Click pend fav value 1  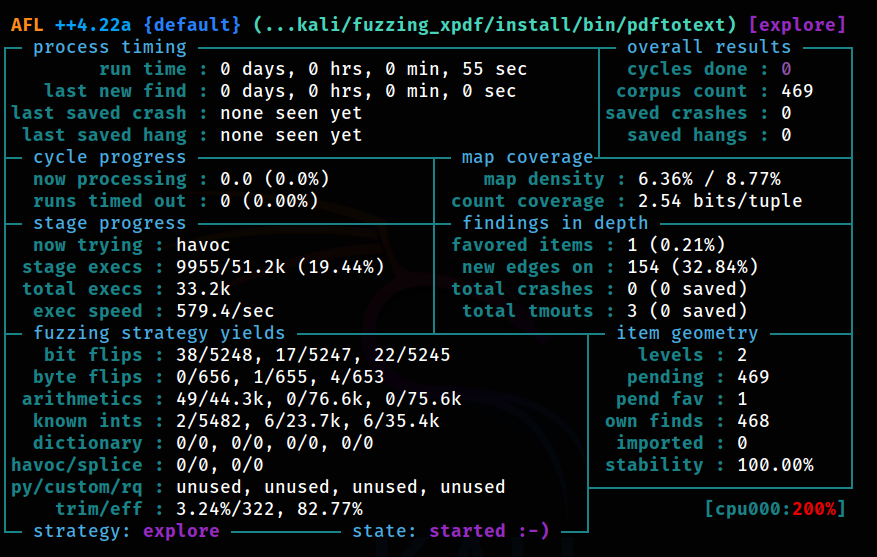point(742,399)
